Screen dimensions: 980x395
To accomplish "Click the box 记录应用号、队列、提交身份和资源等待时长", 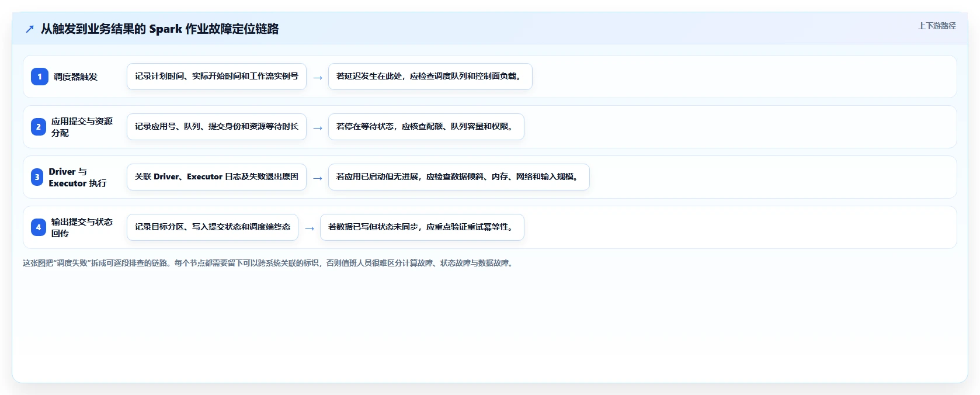I will point(217,127).
